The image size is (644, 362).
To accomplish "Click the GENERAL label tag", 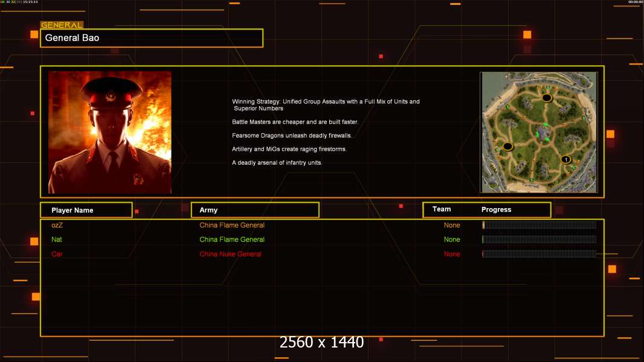I will click(62, 25).
